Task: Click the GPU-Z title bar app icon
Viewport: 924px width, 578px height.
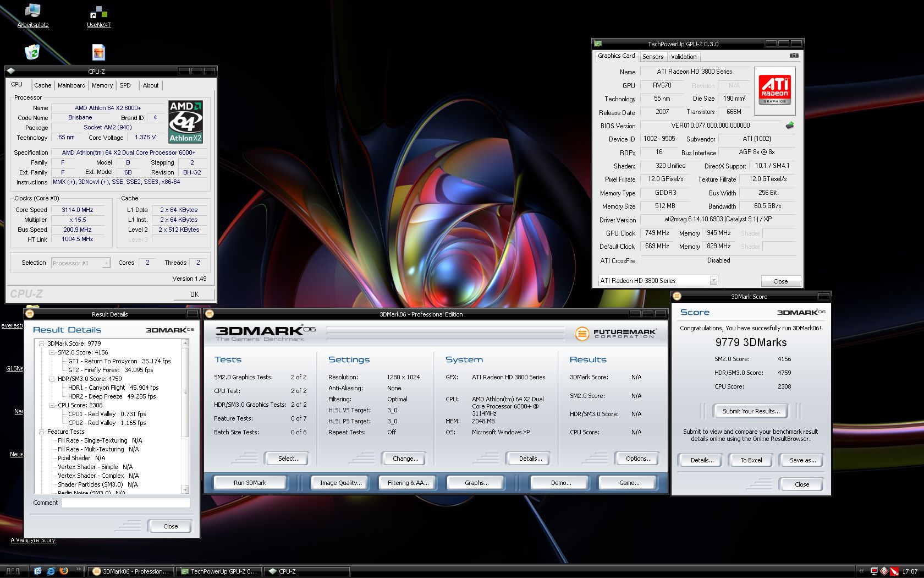Action: 598,43
